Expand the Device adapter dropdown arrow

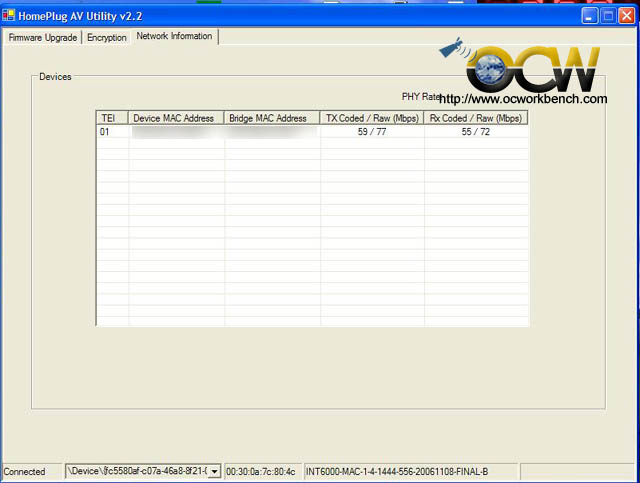click(x=214, y=472)
